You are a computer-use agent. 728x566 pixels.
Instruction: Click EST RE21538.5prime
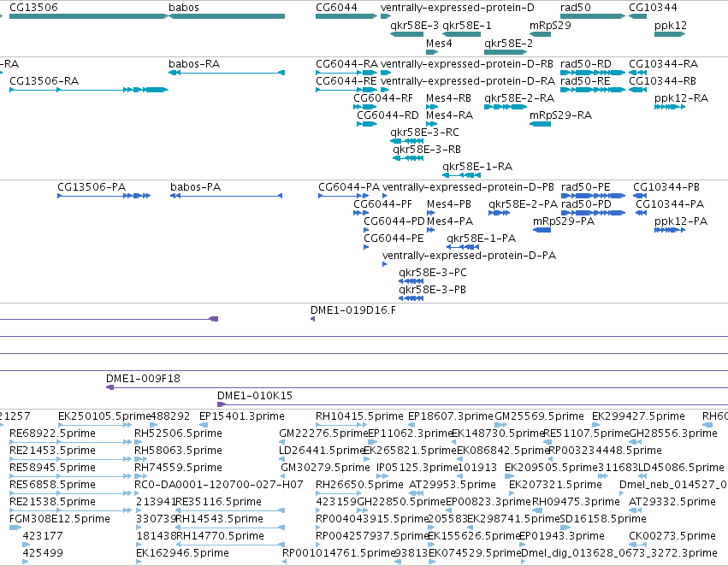[x=70, y=510]
